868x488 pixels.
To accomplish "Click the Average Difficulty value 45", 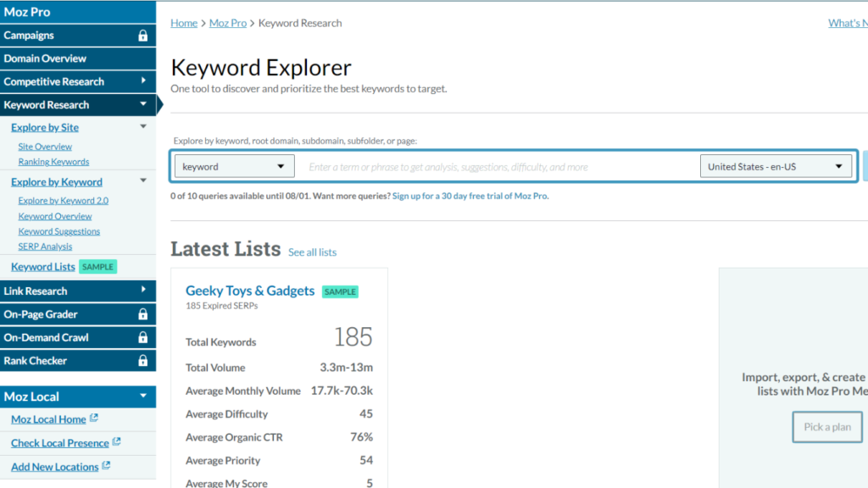I will (x=366, y=413).
